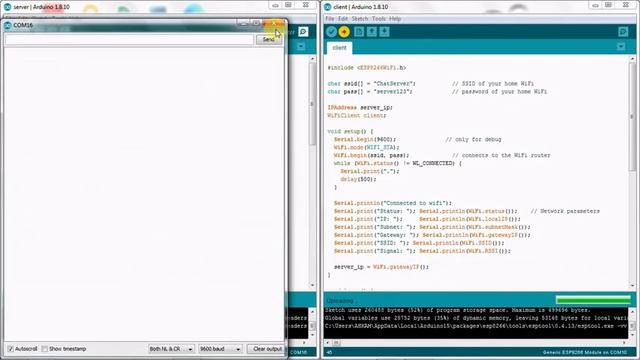
Task: Click 'Serial.println("Connected to wifi");' line
Action: click(x=393, y=203)
